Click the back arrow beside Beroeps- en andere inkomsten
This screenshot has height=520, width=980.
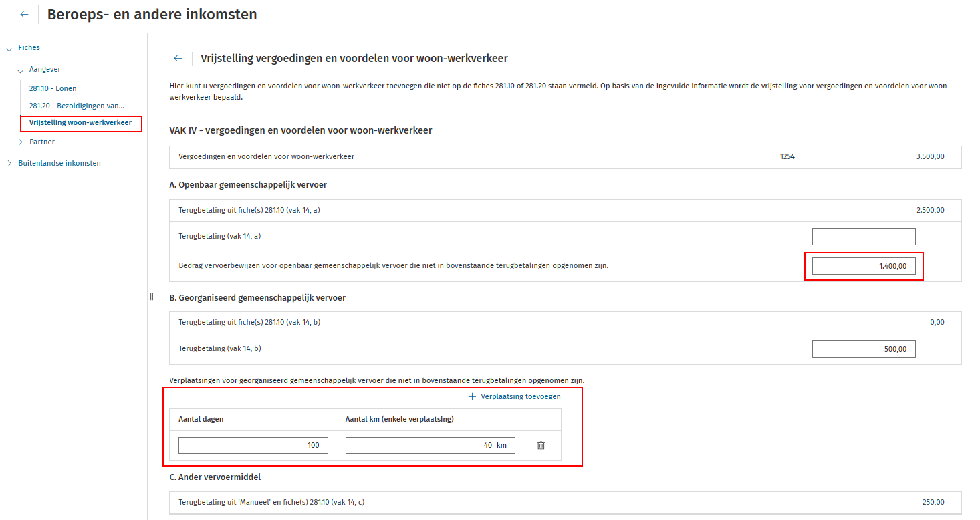coord(24,15)
